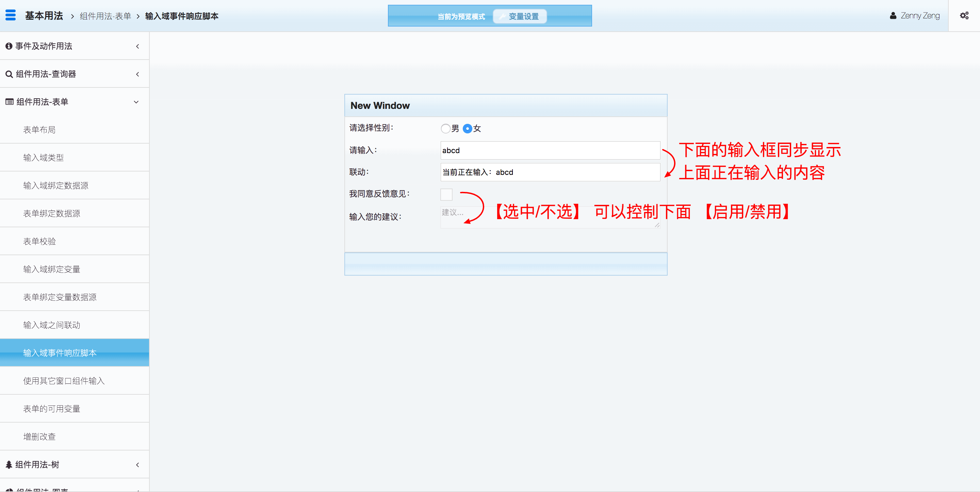The height and width of the screenshot is (492, 980).
Task: Expand the 组件用法-查询器 section chevron
Action: tap(137, 74)
